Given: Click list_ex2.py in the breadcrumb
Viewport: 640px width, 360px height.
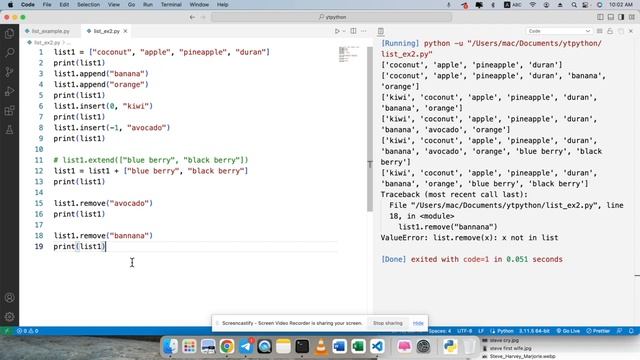Looking at the screenshot, I should click(x=47, y=42).
